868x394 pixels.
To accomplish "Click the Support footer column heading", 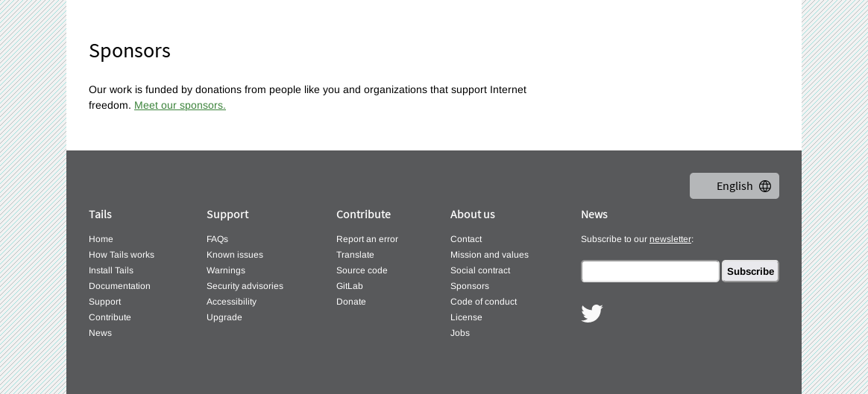I will (x=227, y=214).
